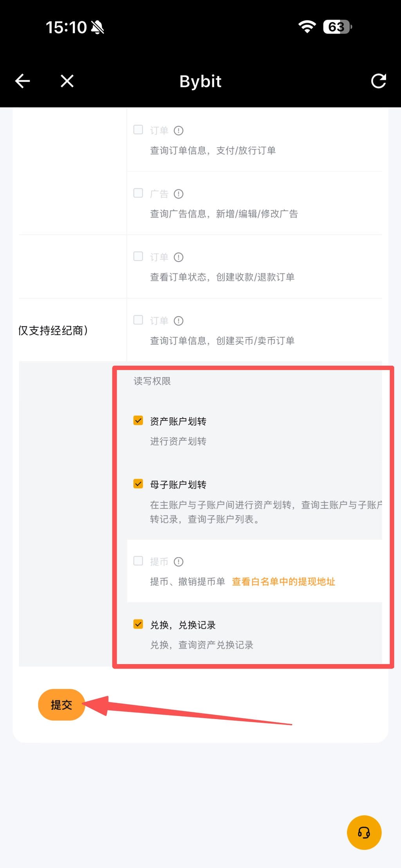Tick the 订单 checkbox for 创建收款/退款订单

(x=138, y=257)
